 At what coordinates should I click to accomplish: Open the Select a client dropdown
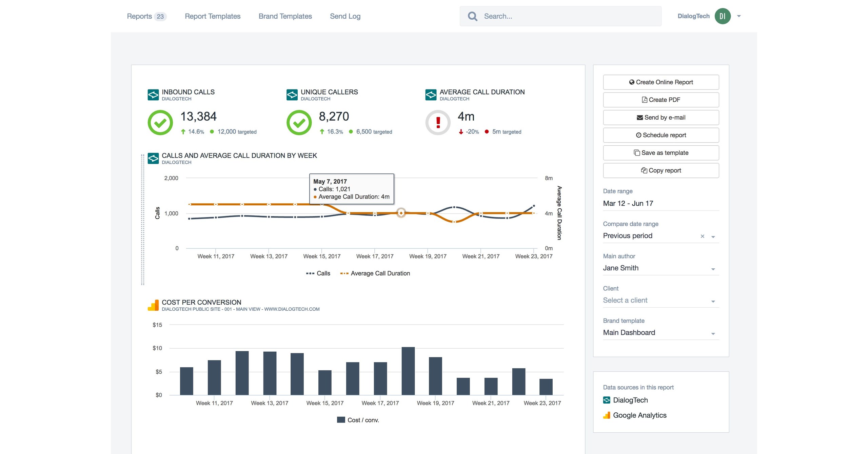tap(661, 300)
